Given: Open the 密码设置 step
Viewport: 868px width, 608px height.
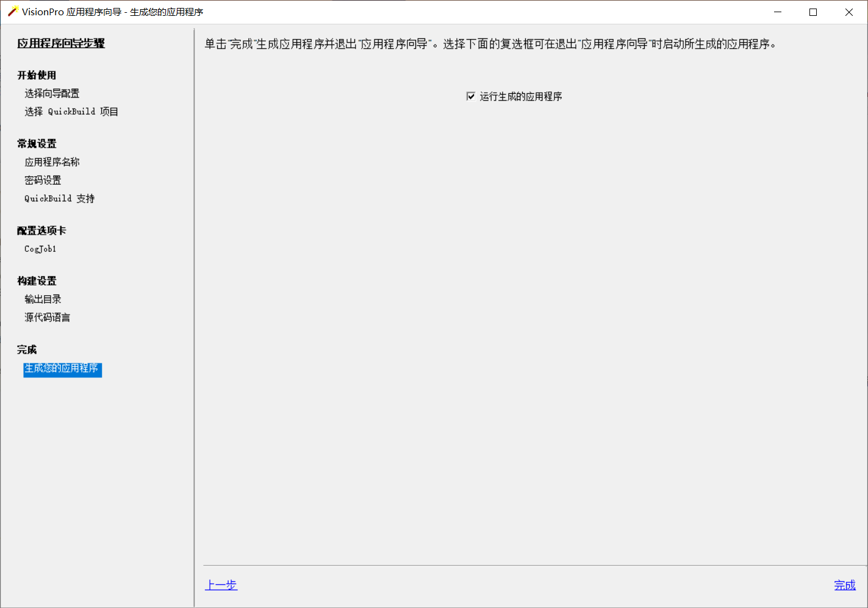Looking at the screenshot, I should [42, 180].
